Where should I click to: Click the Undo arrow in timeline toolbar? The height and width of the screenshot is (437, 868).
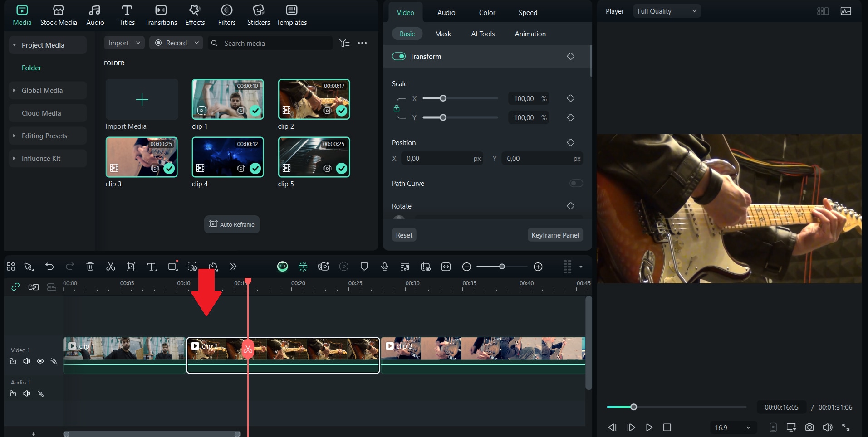click(49, 267)
